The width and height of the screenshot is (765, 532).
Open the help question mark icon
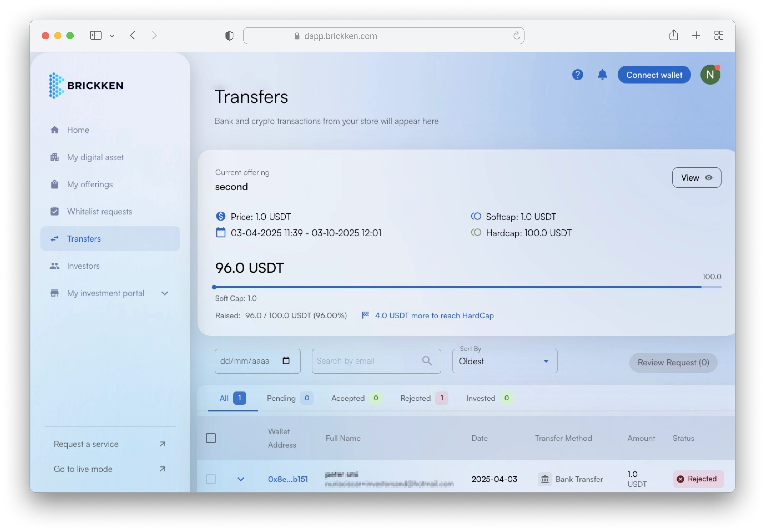point(577,75)
